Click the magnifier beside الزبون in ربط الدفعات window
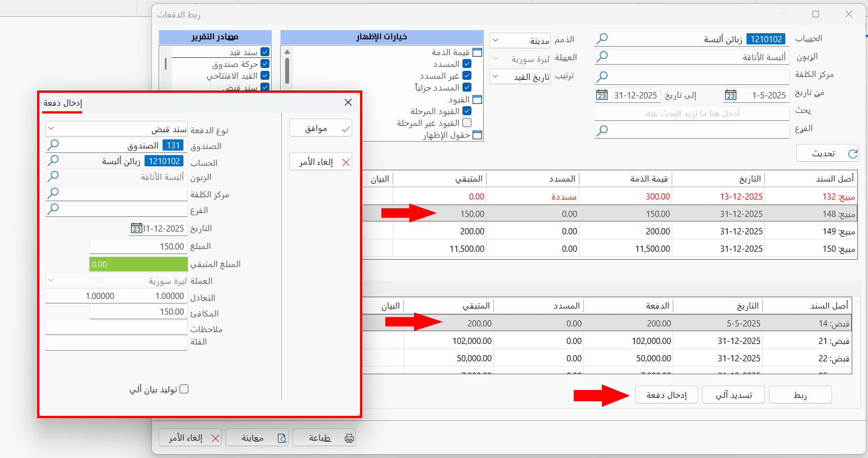The width and height of the screenshot is (868, 458). tap(602, 56)
